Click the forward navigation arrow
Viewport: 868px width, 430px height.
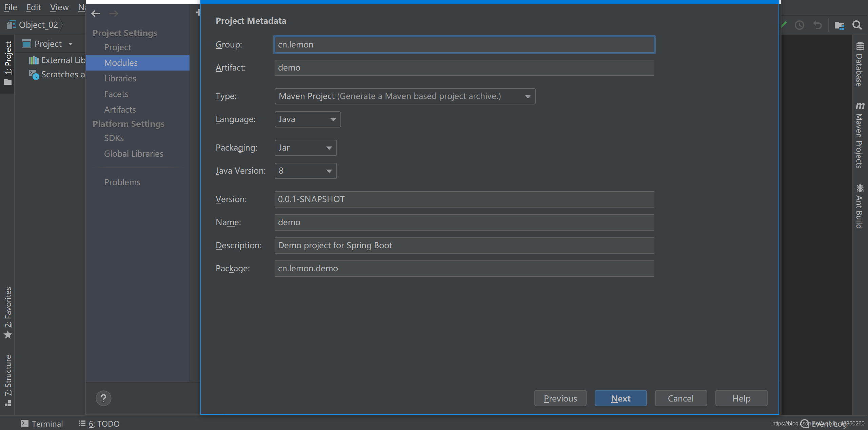click(x=114, y=13)
